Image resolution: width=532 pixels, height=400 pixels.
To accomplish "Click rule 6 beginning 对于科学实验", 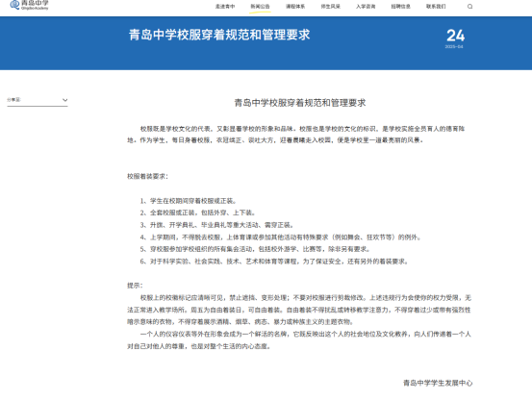I will pyautogui.click(x=274, y=262).
